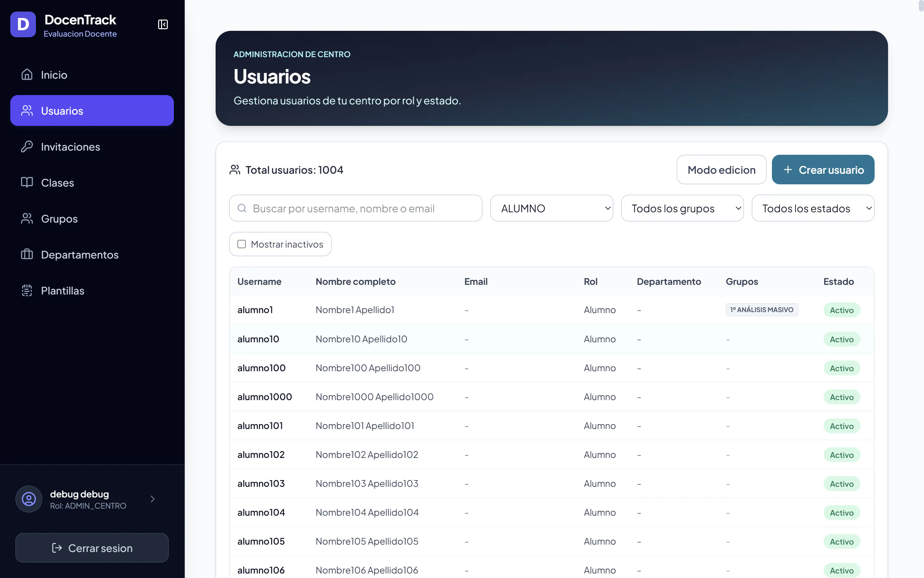Select the alumno10 username cell
The width and height of the screenshot is (924, 578).
258,339
